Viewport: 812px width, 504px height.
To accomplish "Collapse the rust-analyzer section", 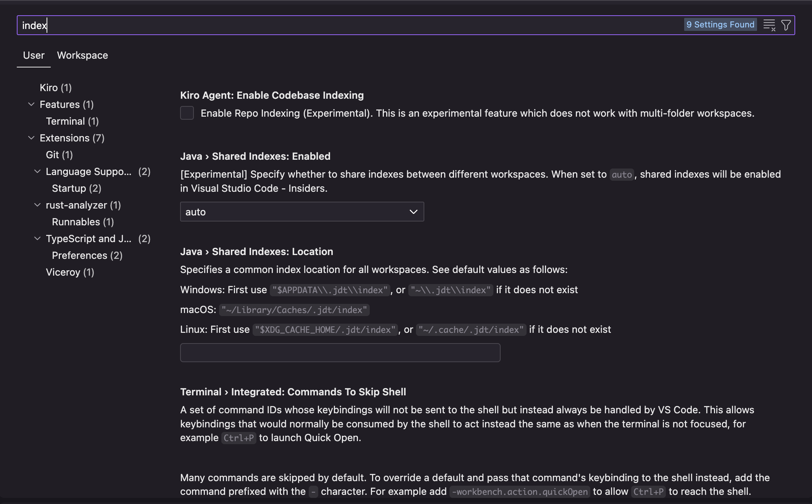I will [x=37, y=205].
